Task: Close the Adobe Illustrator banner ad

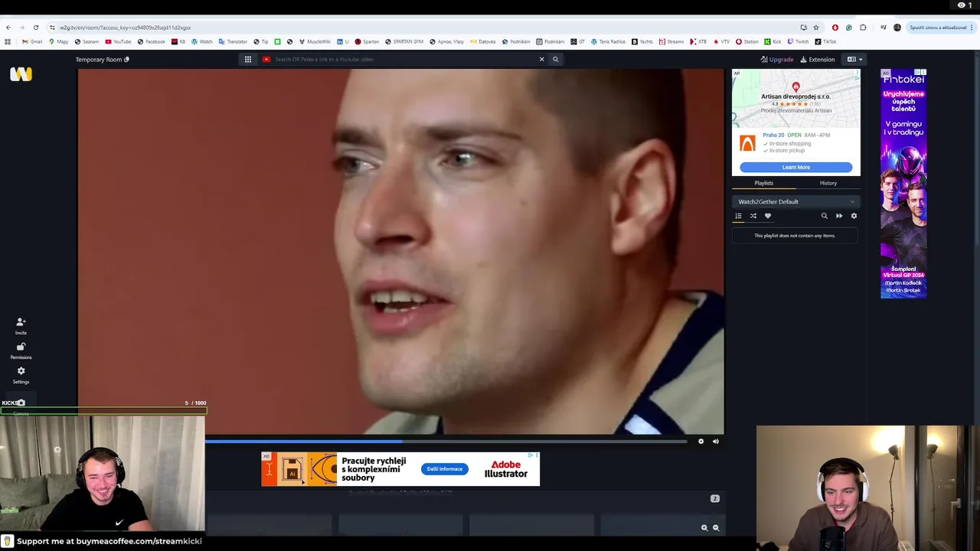Action: 535,455
